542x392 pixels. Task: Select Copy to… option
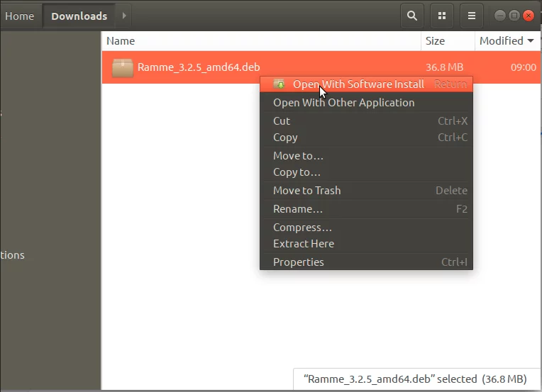[366, 172]
